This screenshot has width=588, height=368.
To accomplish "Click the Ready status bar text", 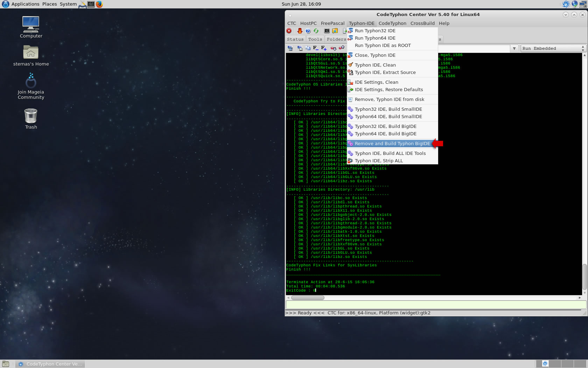I will pos(304,313).
